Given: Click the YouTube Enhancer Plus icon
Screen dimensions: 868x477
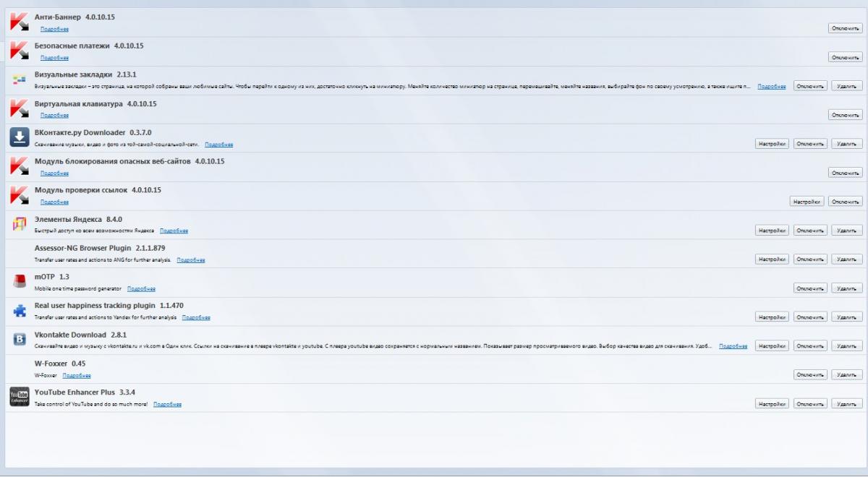Looking at the screenshot, I should point(19,397).
